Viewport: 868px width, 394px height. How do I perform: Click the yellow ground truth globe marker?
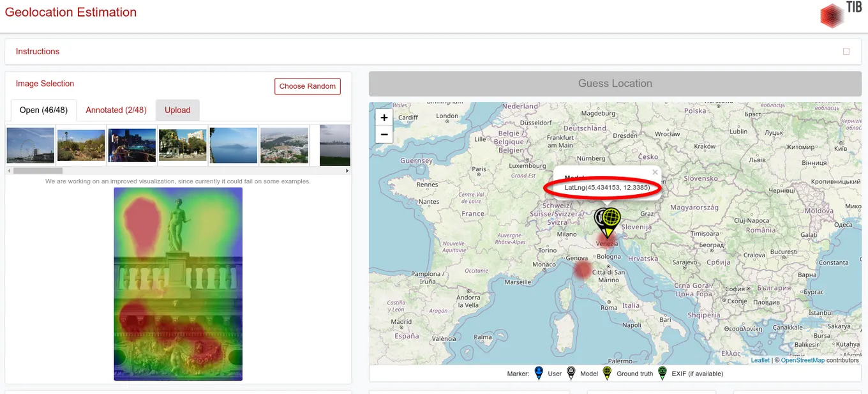pos(611,218)
